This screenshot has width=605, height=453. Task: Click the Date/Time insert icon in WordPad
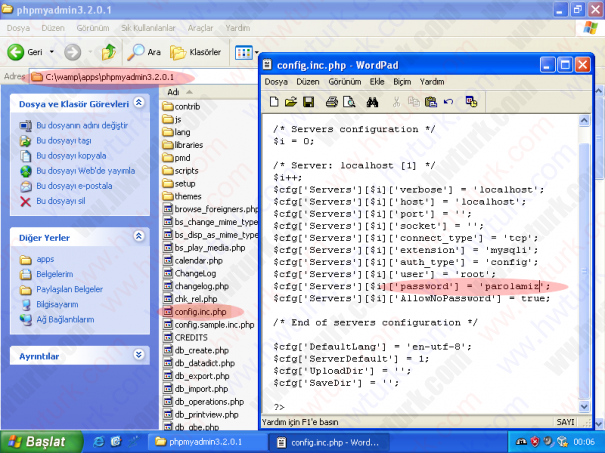pos(471,102)
